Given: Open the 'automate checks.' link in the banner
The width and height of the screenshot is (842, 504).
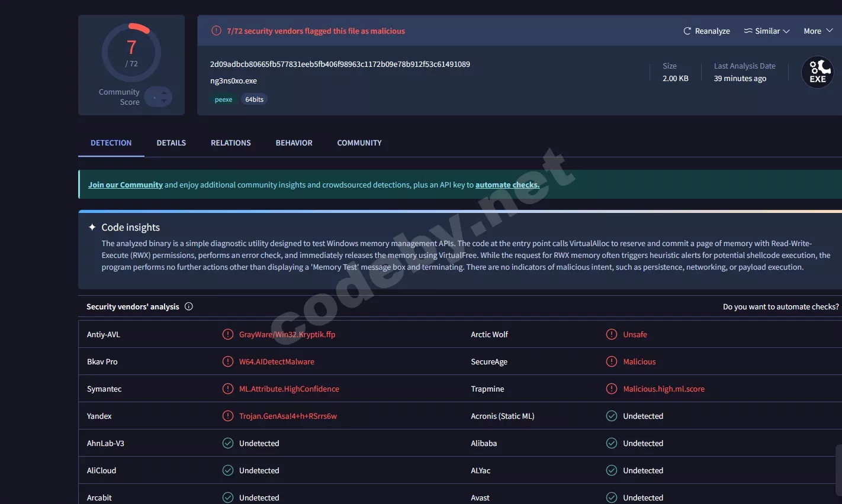Looking at the screenshot, I should click(507, 185).
